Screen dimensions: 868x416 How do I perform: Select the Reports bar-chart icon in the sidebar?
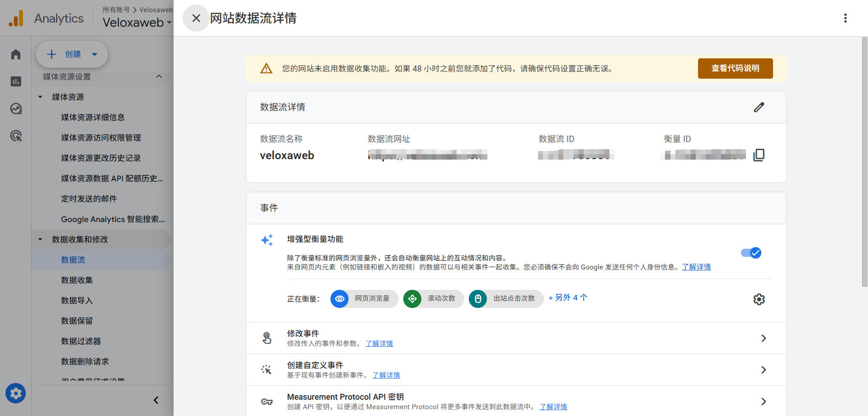pos(15,81)
